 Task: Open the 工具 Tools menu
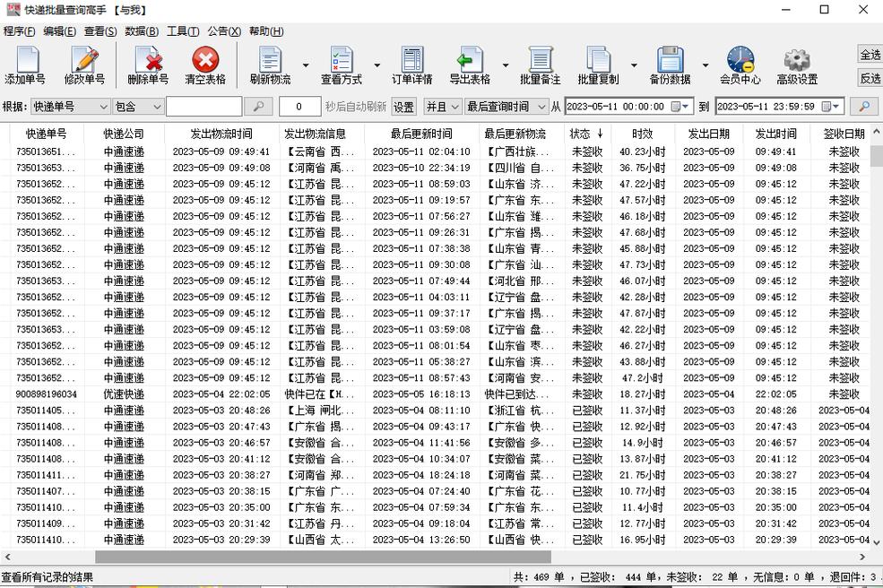coord(183,30)
